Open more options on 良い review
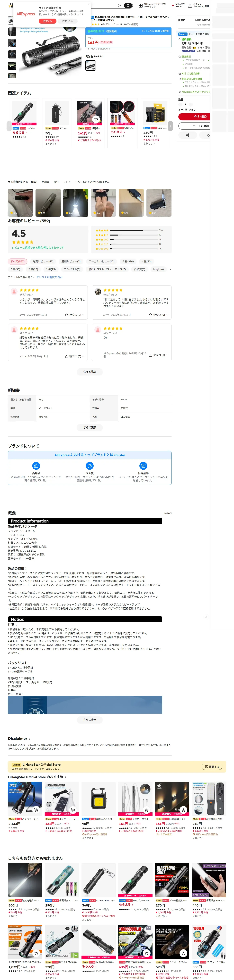 pos(167,355)
